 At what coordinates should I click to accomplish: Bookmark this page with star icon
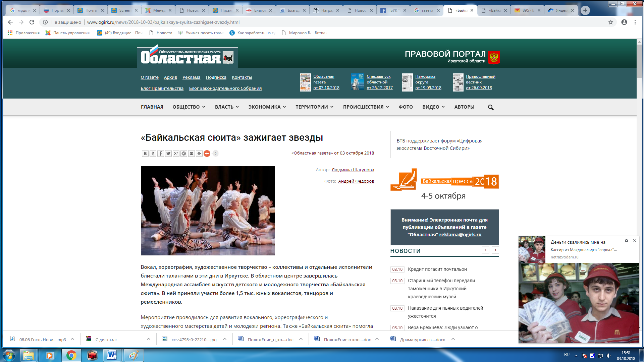610,22
